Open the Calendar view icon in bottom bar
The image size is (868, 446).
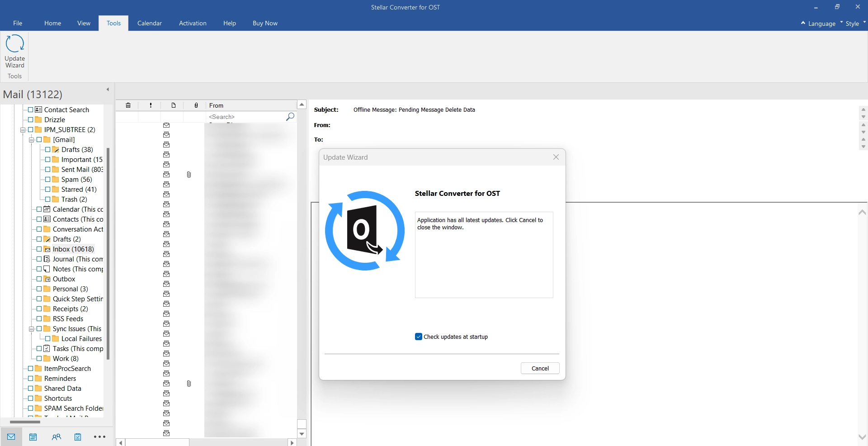[x=33, y=437]
